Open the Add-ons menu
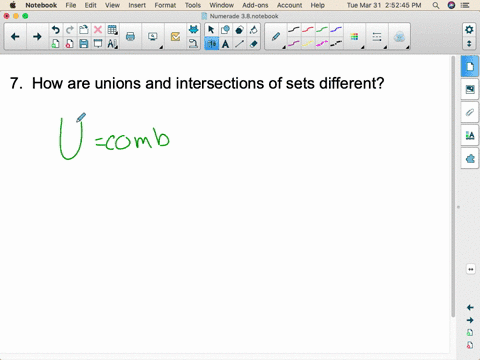This screenshot has width=480, height=360. tap(255, 5)
